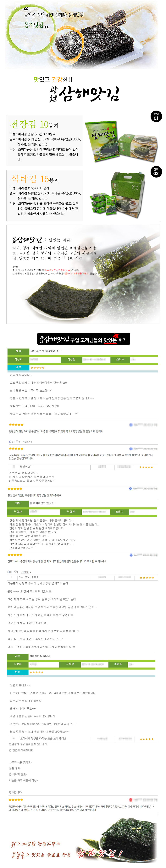This screenshot has height=868, width=166.
Task: Click thumbs-down icon under 광천삼해 맛김 review
Action: (16, 442)
